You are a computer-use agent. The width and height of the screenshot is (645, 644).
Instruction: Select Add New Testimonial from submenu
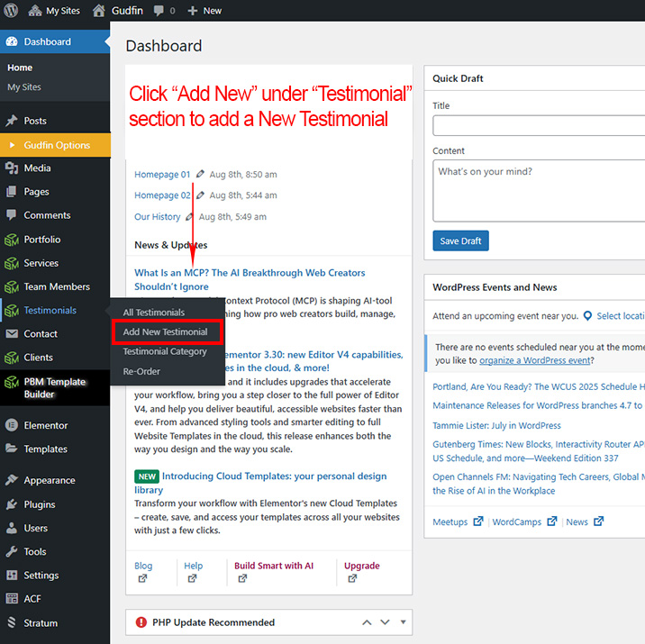165,332
